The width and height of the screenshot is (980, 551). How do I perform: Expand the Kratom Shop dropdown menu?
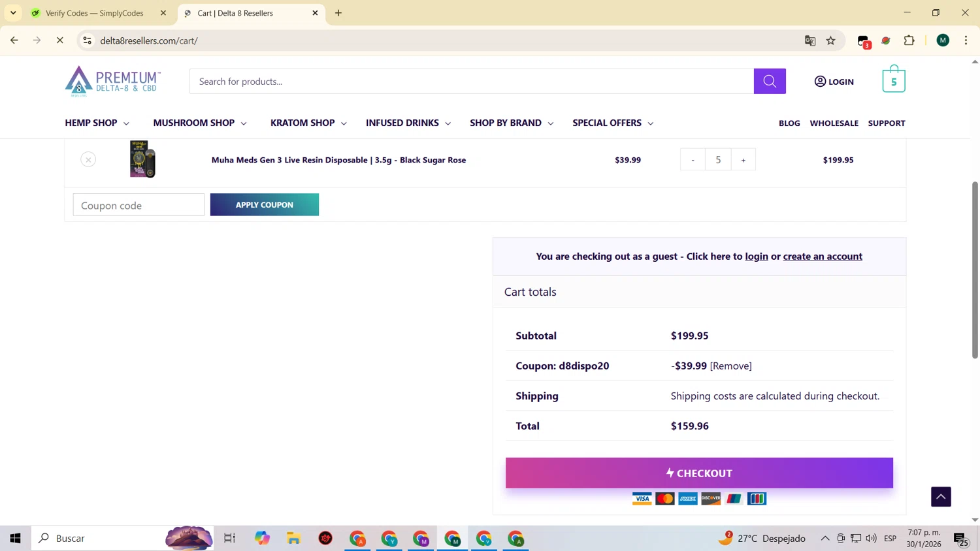(308, 123)
